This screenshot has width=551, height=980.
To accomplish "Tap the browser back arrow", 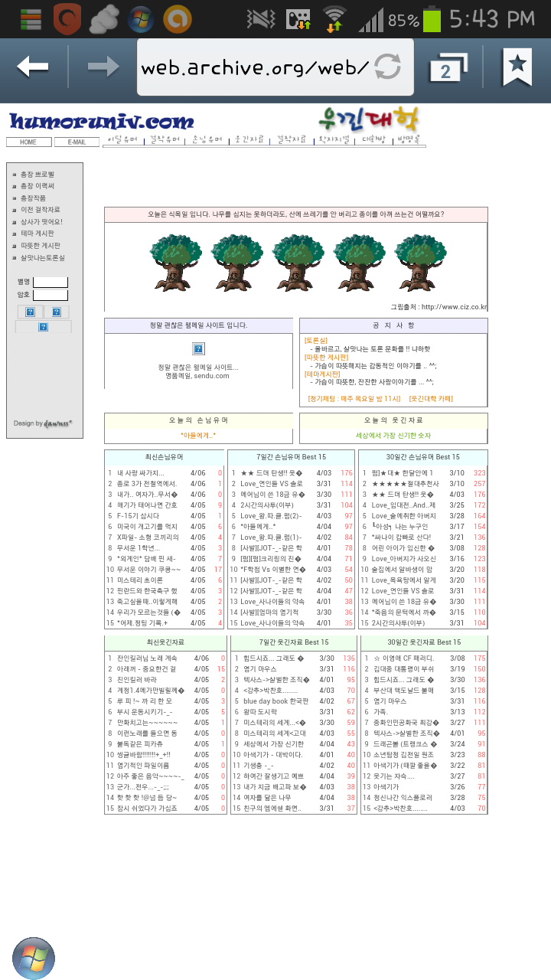I will pos(33,68).
